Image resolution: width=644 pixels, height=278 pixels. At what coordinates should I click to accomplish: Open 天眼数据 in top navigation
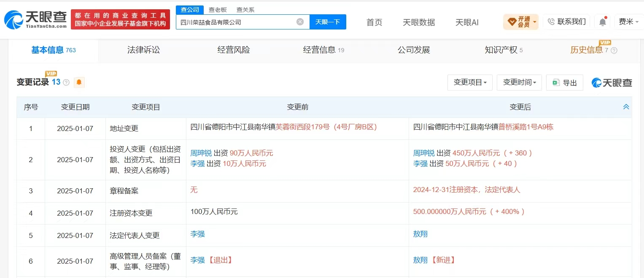point(419,22)
